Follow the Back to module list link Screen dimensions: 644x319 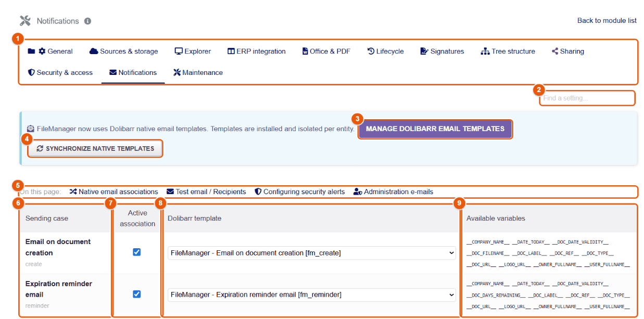[607, 21]
